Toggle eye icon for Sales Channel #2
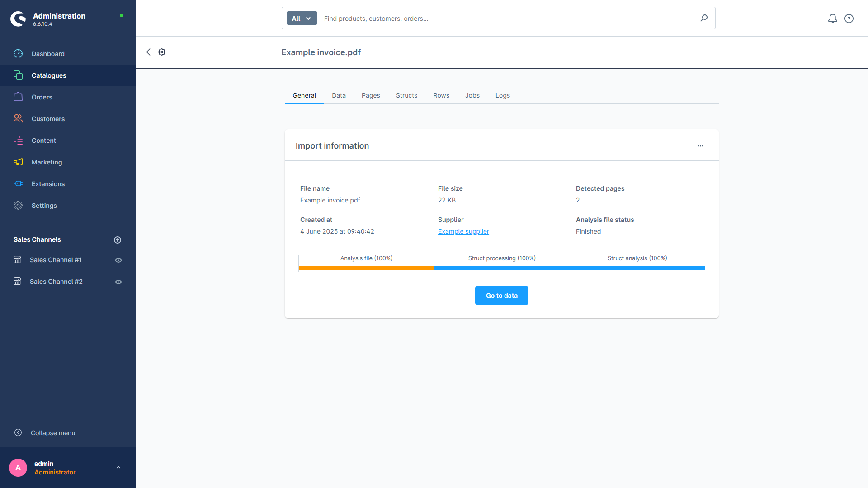Image resolution: width=868 pixels, height=488 pixels. click(x=118, y=282)
